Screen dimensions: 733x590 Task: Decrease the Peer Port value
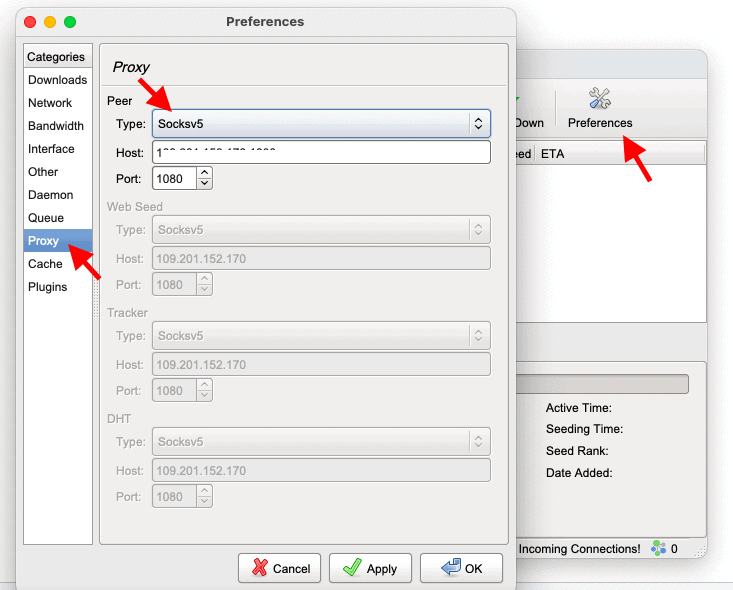click(204, 184)
